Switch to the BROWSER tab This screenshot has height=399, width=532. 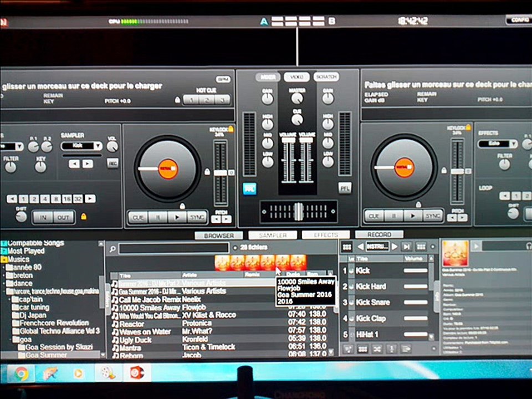(219, 235)
